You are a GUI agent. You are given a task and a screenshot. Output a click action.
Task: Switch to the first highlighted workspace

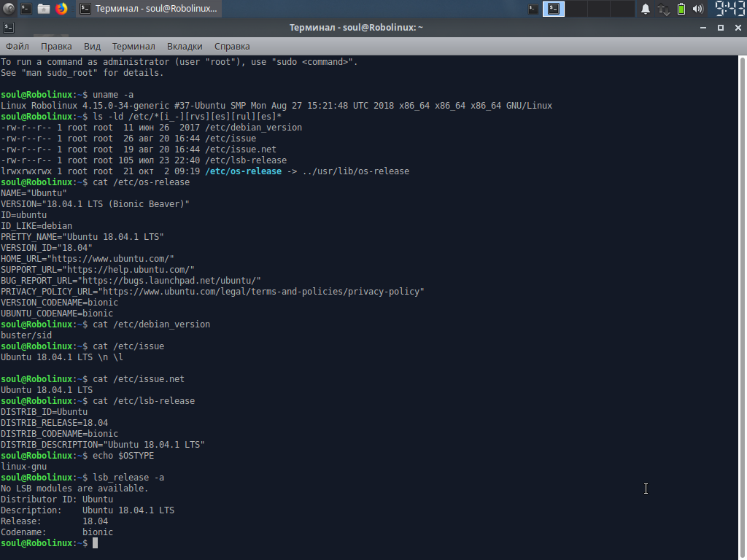pyautogui.click(x=554, y=9)
